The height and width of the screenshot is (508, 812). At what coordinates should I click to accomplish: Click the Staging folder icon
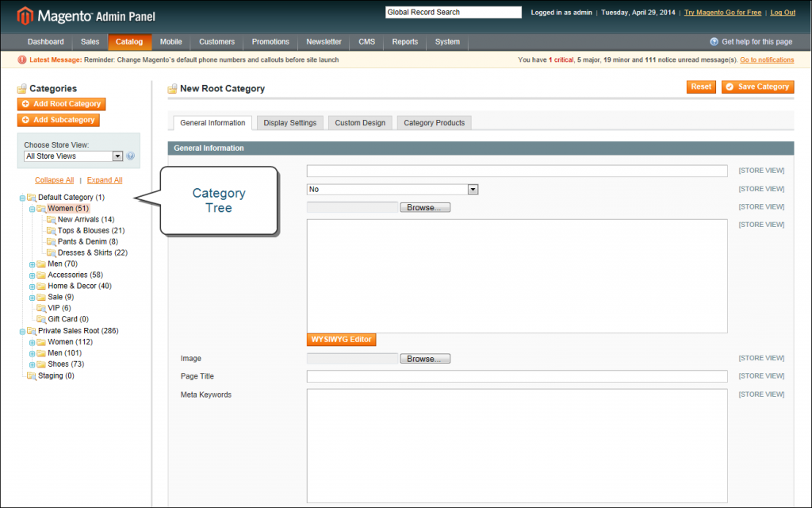(x=32, y=375)
